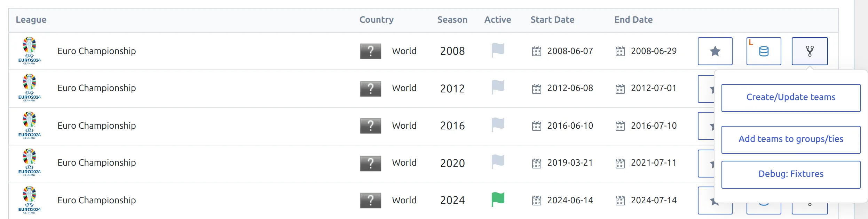Open calendar icon beside end date 2012-07-01
This screenshot has width=868, height=219.
[x=620, y=89]
